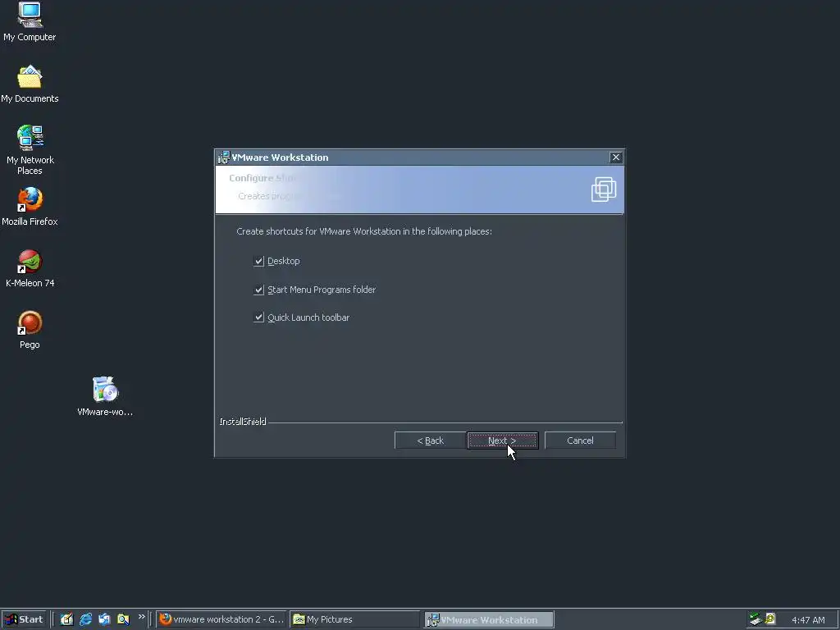Uncheck the Desktop shortcut checkbox
This screenshot has height=630, width=840.
click(x=258, y=261)
